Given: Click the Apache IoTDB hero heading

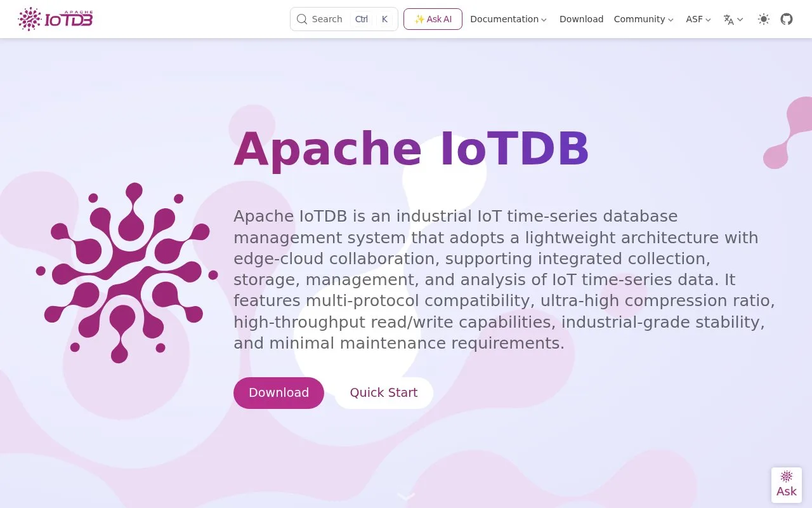Looking at the screenshot, I should tap(412, 149).
